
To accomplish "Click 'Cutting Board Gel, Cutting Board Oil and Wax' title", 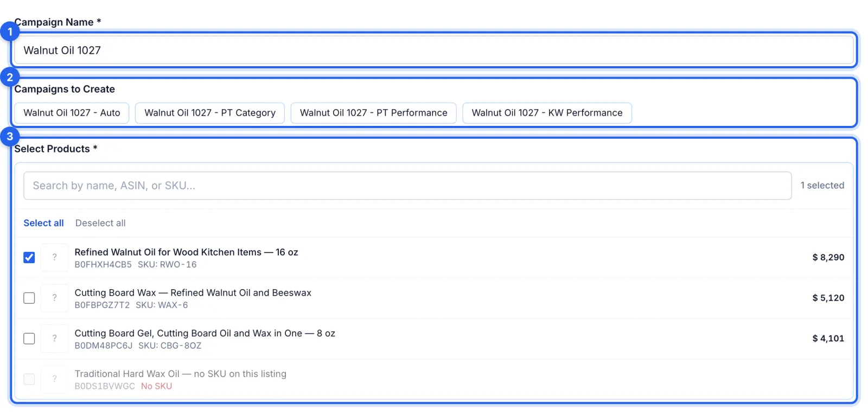I will click(x=205, y=333).
